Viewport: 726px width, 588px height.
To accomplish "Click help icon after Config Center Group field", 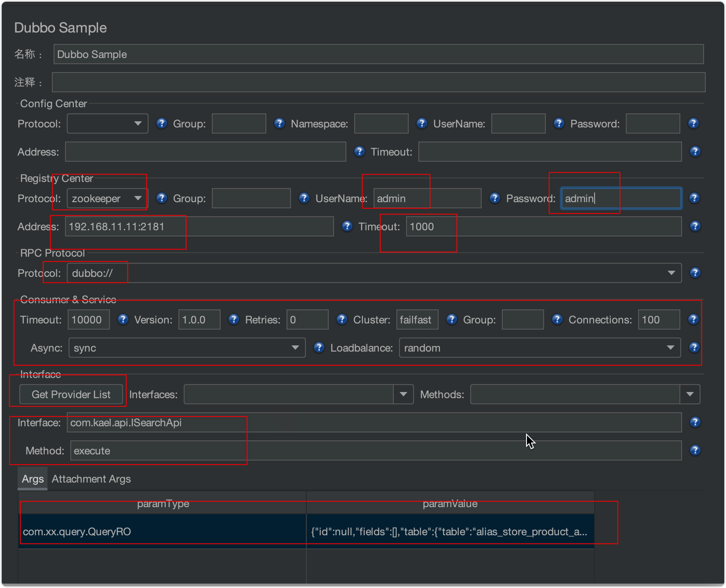I will [280, 123].
